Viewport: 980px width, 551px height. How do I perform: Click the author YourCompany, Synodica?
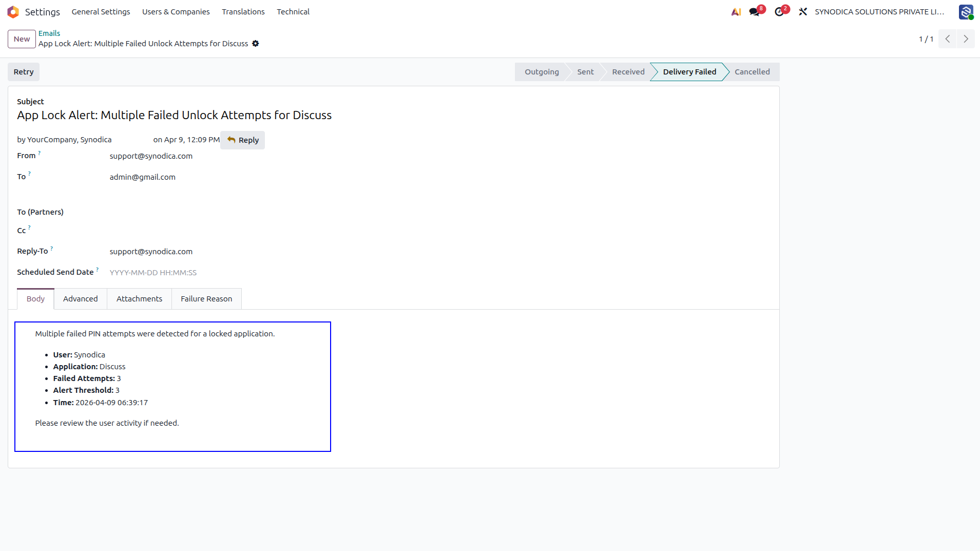pyautogui.click(x=69, y=140)
